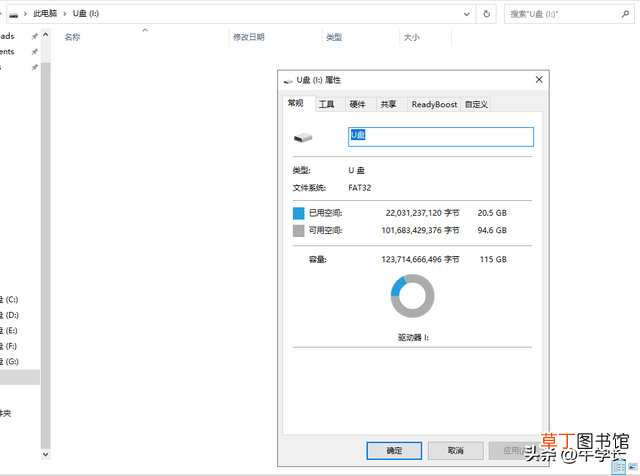640x476 pixels.
Task: Click the blue used-space color swatch
Action: 298,213
